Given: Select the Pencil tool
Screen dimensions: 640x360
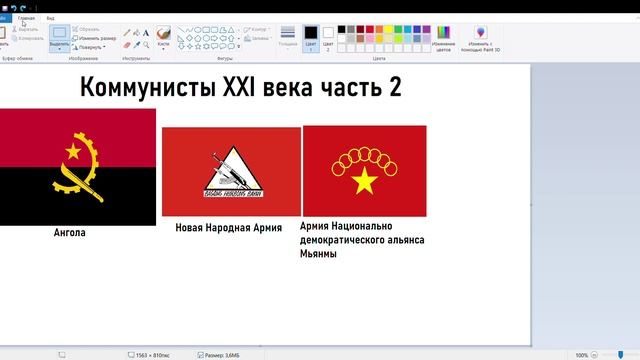Looking at the screenshot, I should (127, 33).
